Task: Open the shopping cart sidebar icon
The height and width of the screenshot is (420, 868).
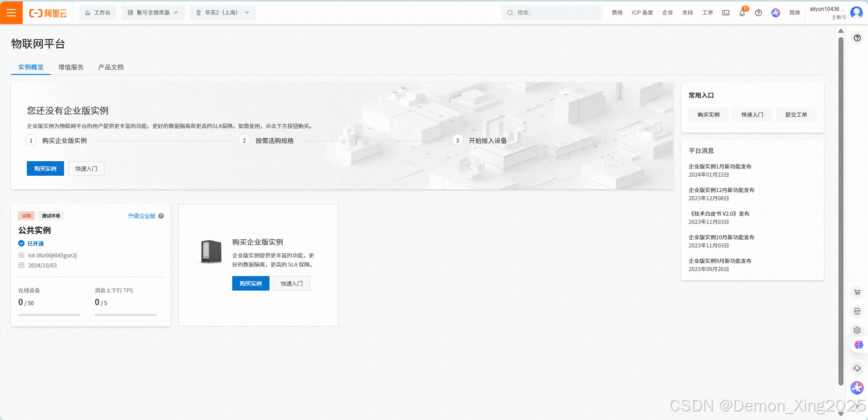Action: click(x=857, y=292)
